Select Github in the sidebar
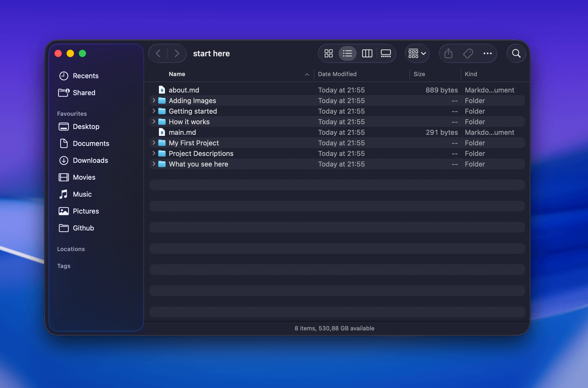 click(x=83, y=228)
